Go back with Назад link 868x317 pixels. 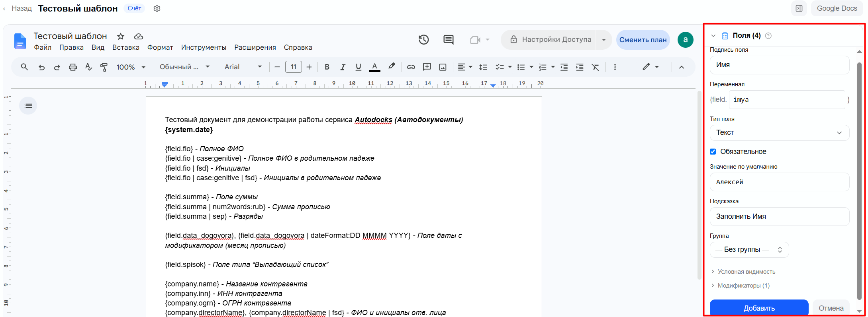click(x=18, y=8)
